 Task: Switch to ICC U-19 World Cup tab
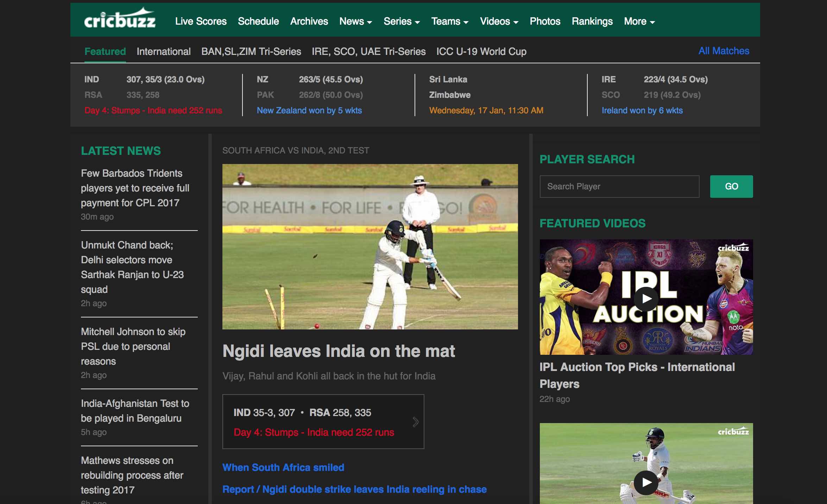pos(481,51)
